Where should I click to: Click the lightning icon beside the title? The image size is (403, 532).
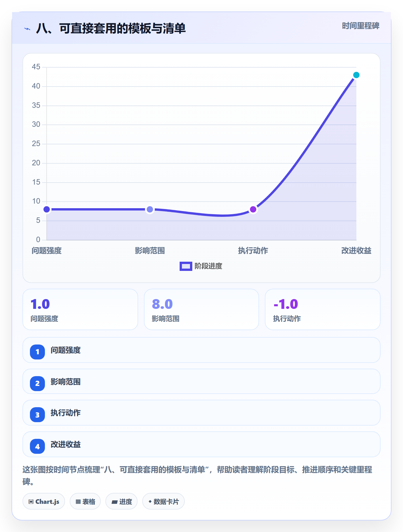27,29
